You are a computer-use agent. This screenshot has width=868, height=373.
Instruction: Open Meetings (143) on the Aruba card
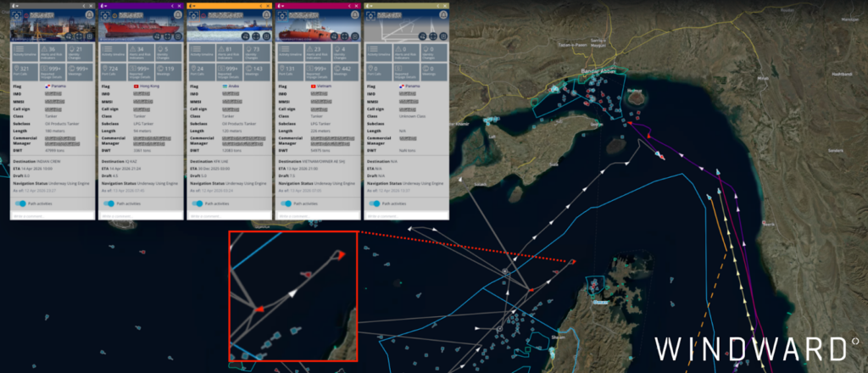coord(257,72)
